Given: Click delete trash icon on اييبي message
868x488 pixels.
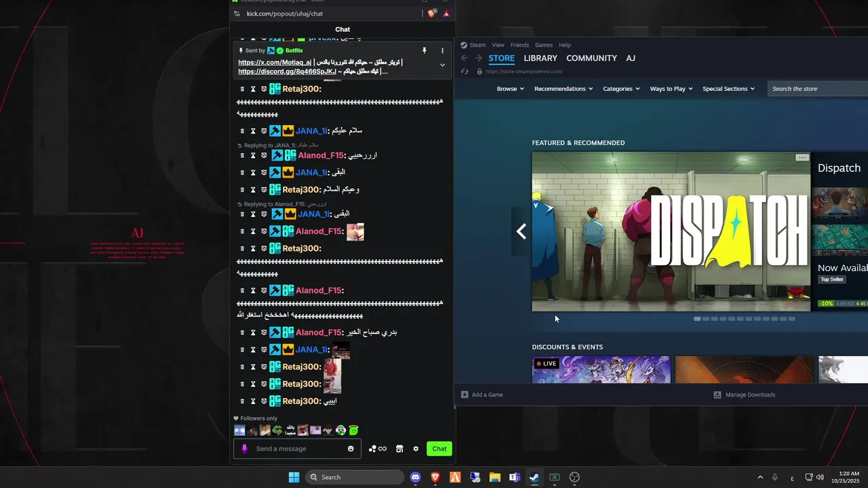Looking at the screenshot, I should tap(242, 401).
